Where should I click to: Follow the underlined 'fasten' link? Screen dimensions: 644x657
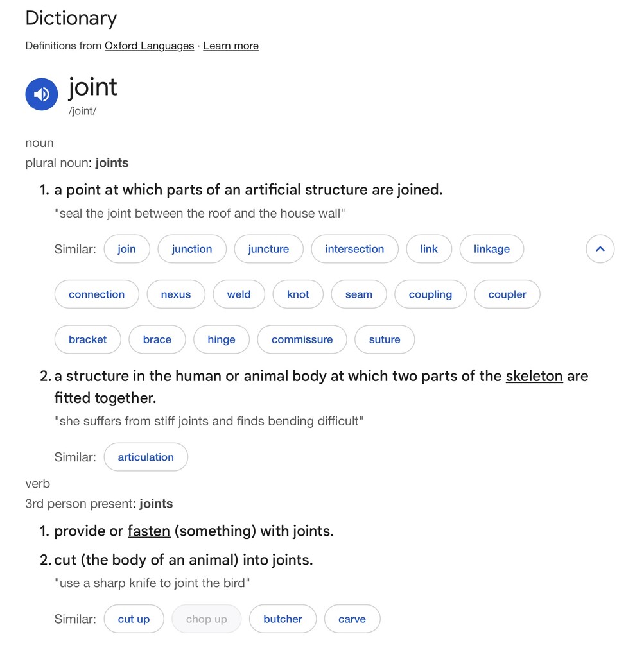pyautogui.click(x=149, y=531)
